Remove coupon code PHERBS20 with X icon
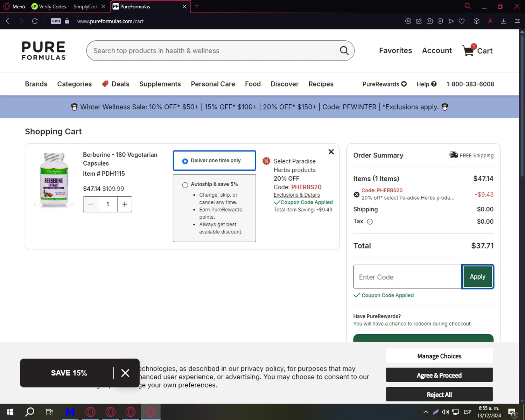Screen dimensions: 525x420 357,195
